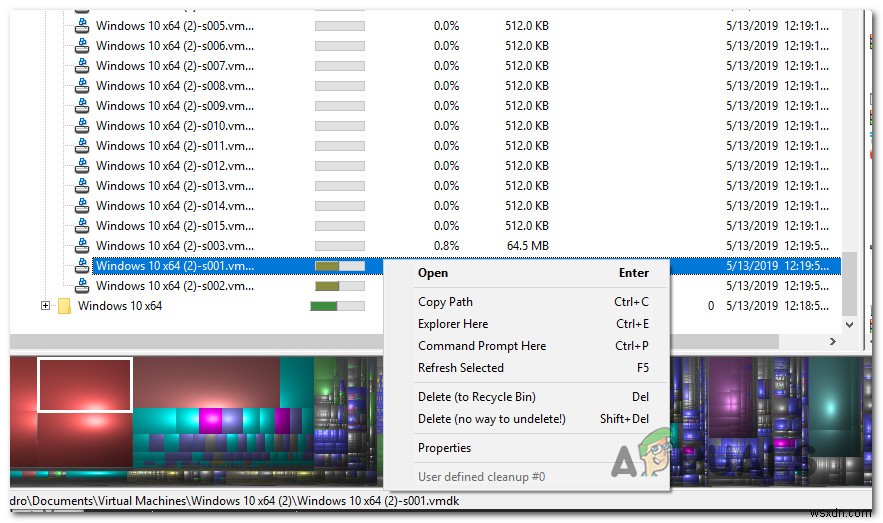The image size is (883, 523).
Task: Click the s001 row's percentage bar
Action: tap(340, 266)
